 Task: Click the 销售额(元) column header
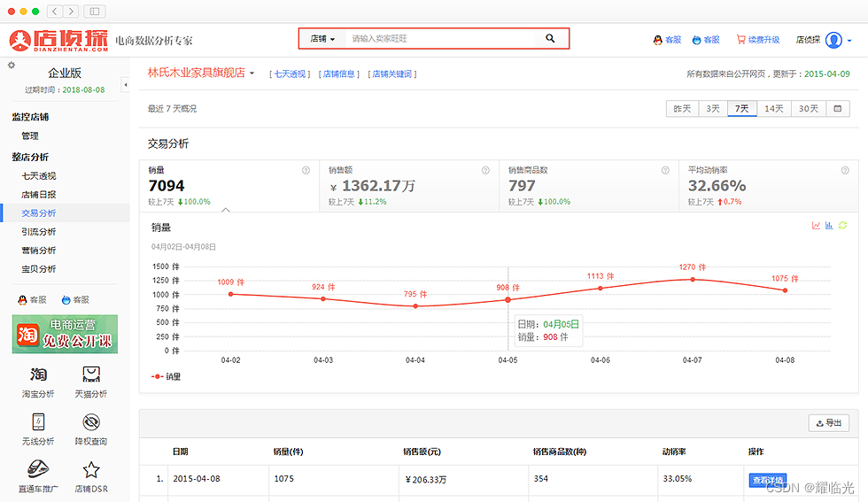(x=422, y=452)
